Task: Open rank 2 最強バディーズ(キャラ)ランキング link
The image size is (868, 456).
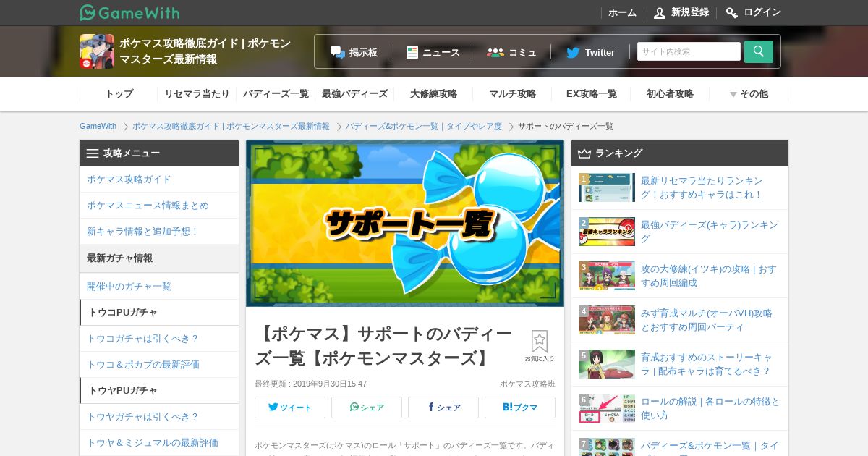Action: coord(710,232)
